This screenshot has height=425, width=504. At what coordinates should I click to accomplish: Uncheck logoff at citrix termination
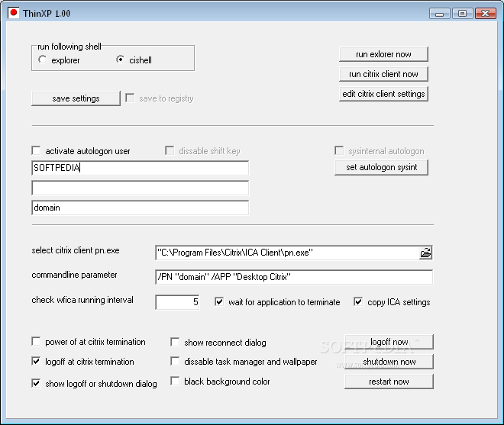tap(36, 362)
